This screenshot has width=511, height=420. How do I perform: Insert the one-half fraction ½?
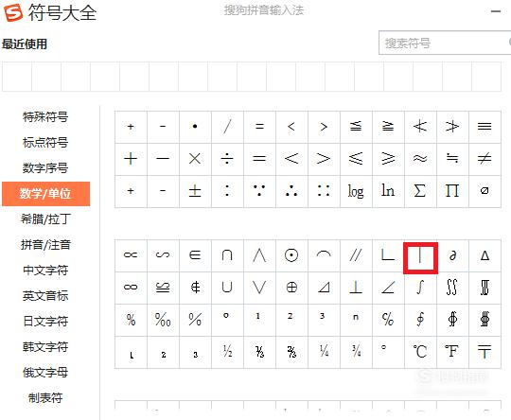coord(227,352)
